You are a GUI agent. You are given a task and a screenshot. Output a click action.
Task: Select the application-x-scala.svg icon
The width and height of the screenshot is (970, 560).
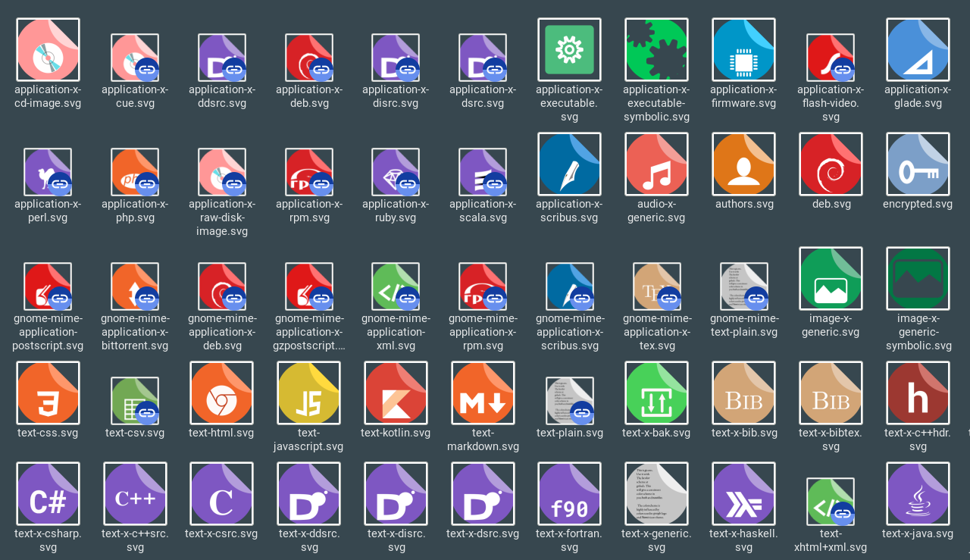[483, 172]
